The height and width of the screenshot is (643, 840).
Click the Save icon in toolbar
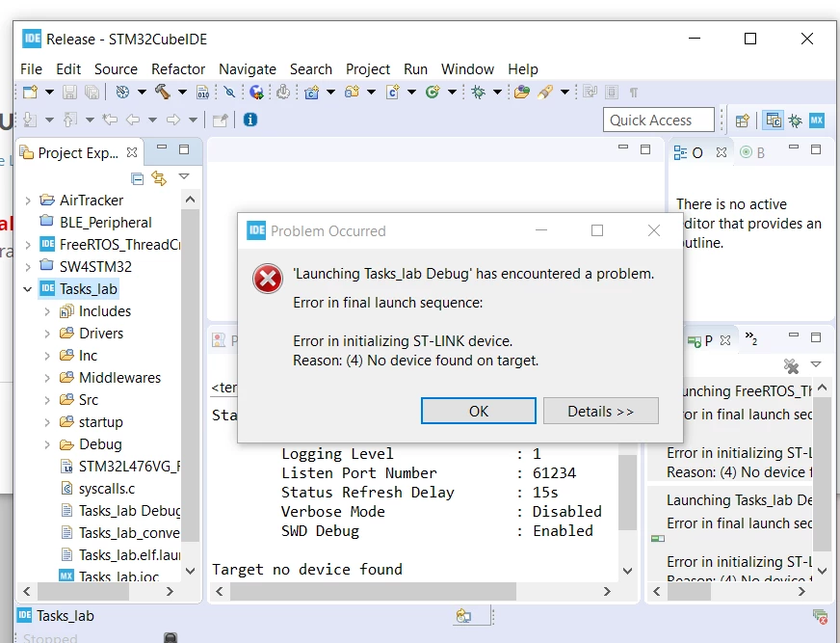point(69,93)
